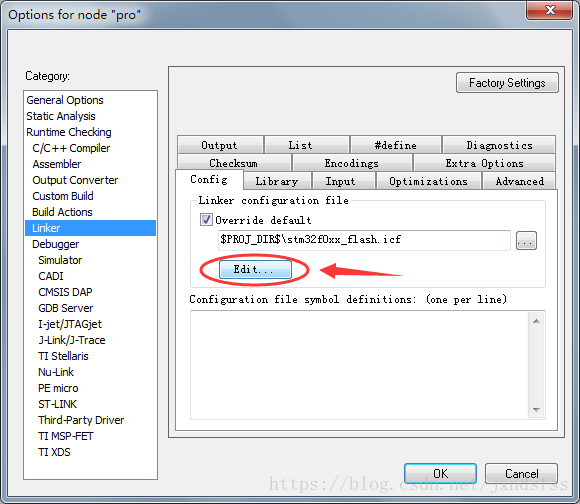Switch to the Output tab

point(220,145)
